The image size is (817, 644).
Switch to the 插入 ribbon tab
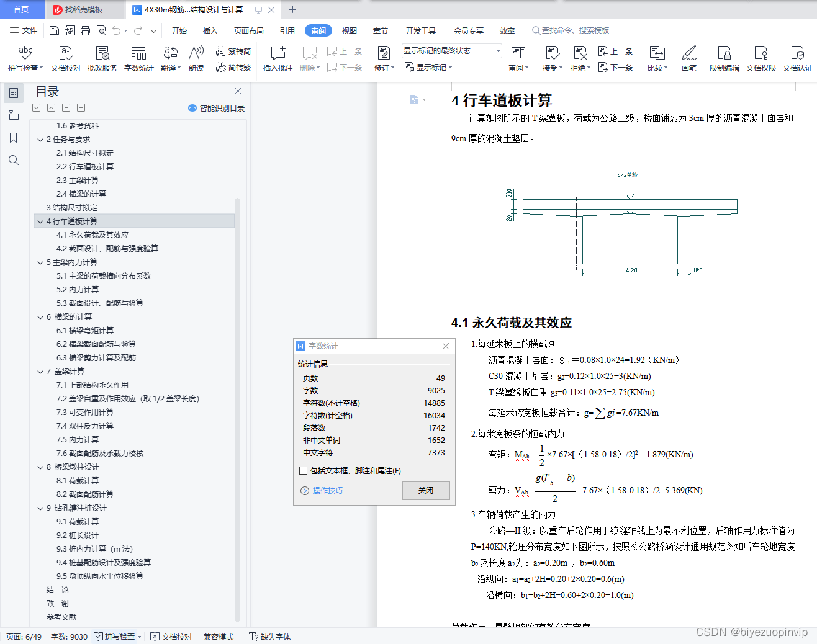pyautogui.click(x=210, y=30)
